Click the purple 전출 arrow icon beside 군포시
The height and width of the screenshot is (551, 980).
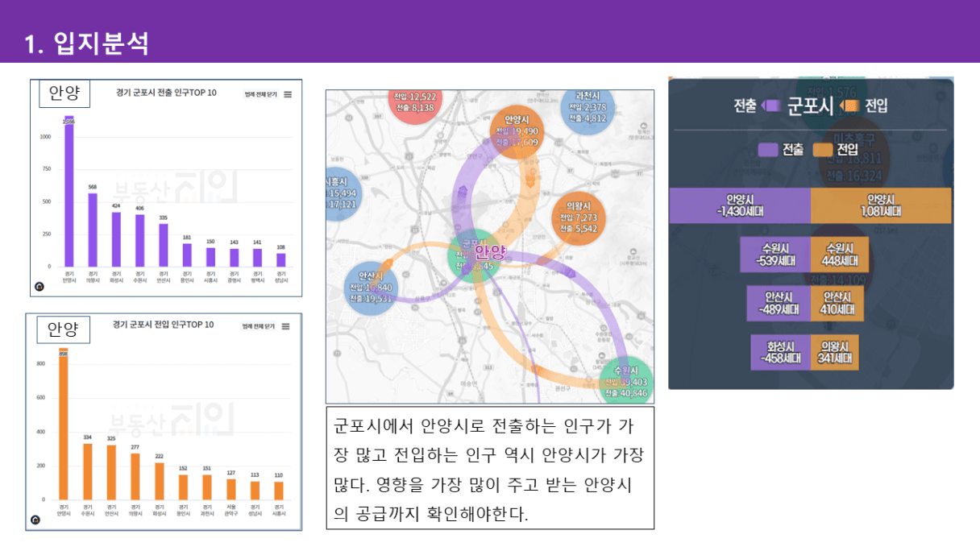[x=771, y=106]
